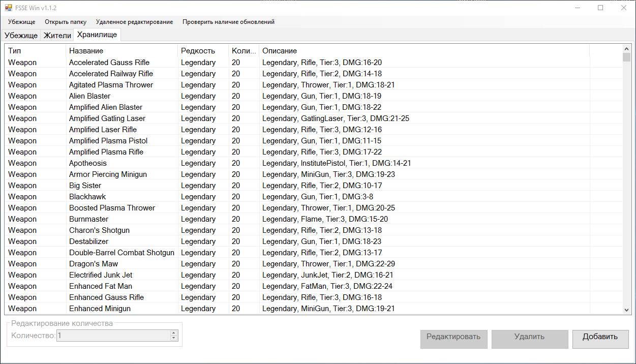Click Проверить наличие обновлений
Image resolution: width=636 pixels, height=364 pixels.
(228, 22)
